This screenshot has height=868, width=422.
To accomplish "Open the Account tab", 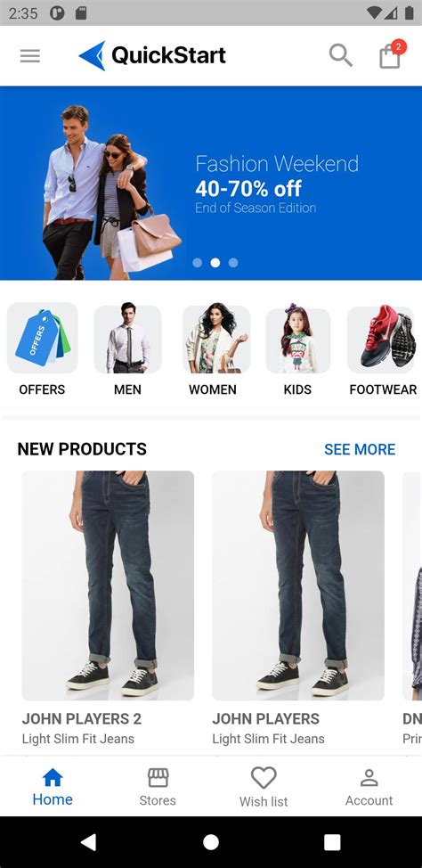I will [x=369, y=787].
